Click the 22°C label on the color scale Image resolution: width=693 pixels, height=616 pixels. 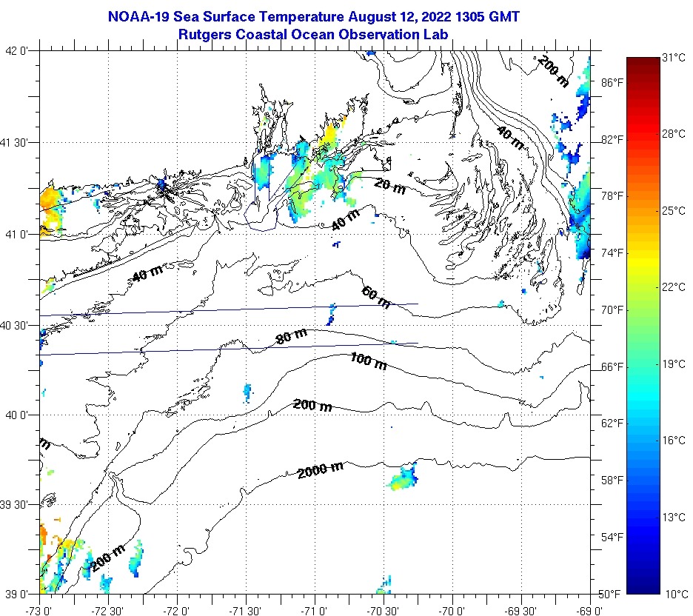pyautogui.click(x=674, y=287)
